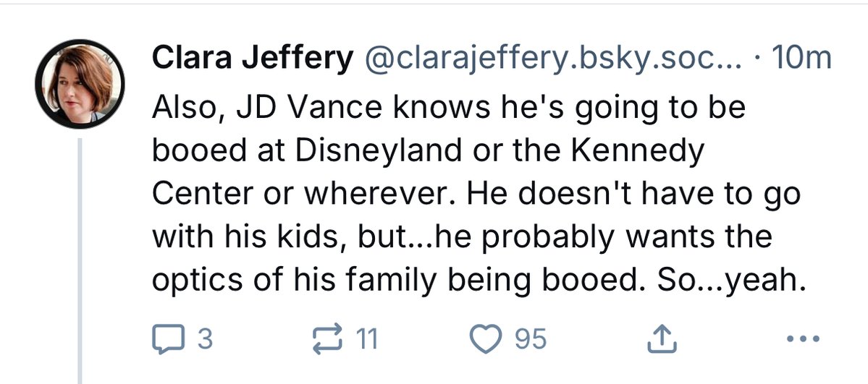Repost this post with the arrows icon

tap(328, 339)
